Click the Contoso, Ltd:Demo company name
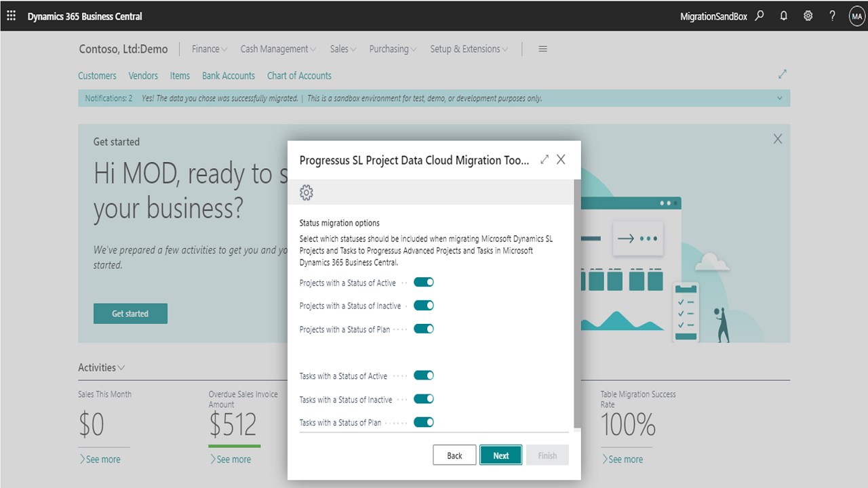Viewport: 868px width, 488px height. 123,49
